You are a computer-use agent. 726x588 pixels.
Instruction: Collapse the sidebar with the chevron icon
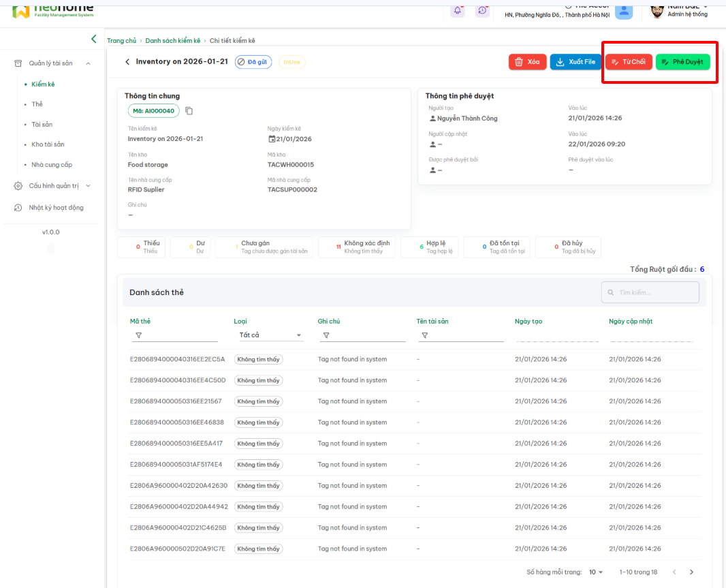tap(94, 39)
